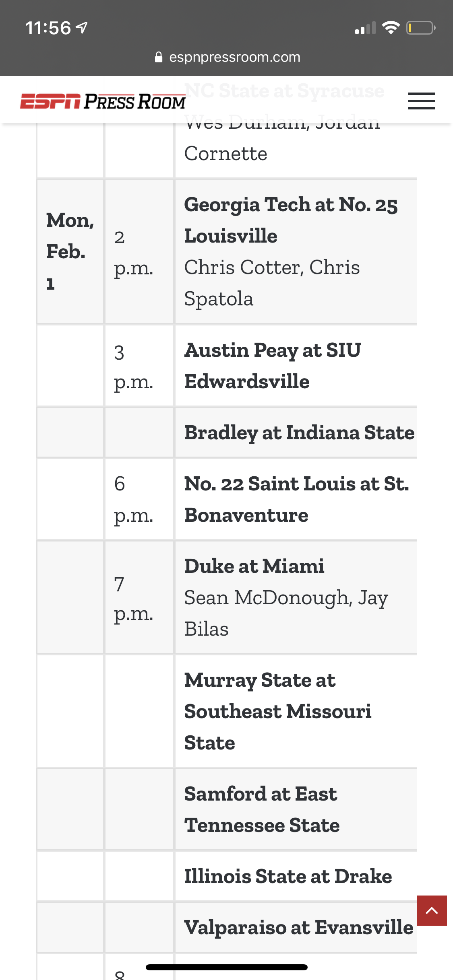Open the hamburger navigation menu
This screenshot has width=453, height=980.
coord(421,101)
